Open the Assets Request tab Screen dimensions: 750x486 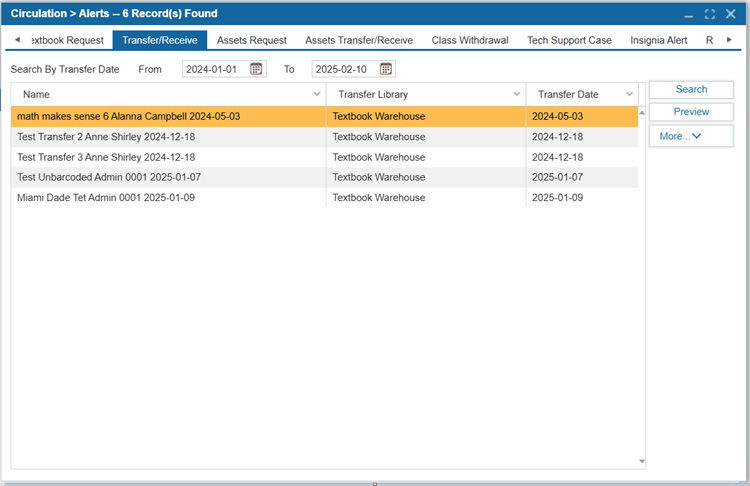point(252,41)
